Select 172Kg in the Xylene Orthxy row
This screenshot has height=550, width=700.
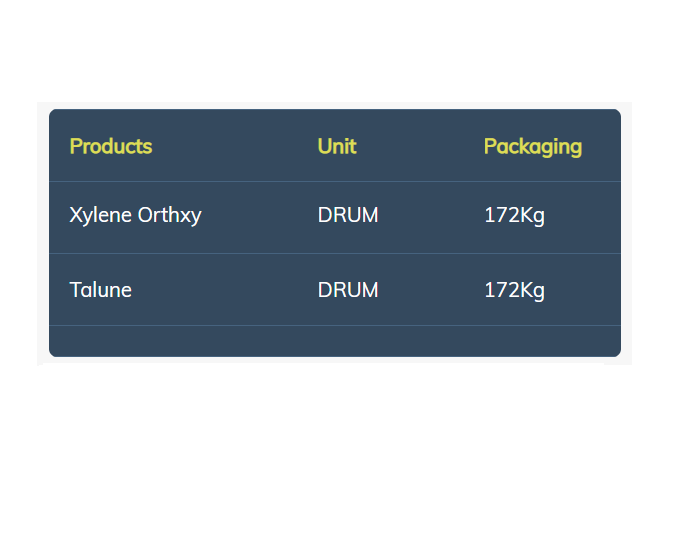point(514,216)
